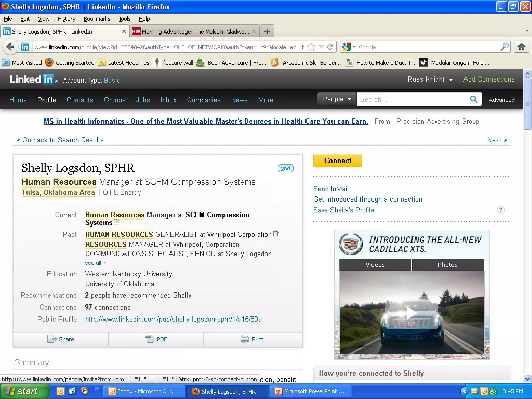This screenshot has height=399, width=532.
Task: Export profile using PDF icon
Action: tap(150, 339)
